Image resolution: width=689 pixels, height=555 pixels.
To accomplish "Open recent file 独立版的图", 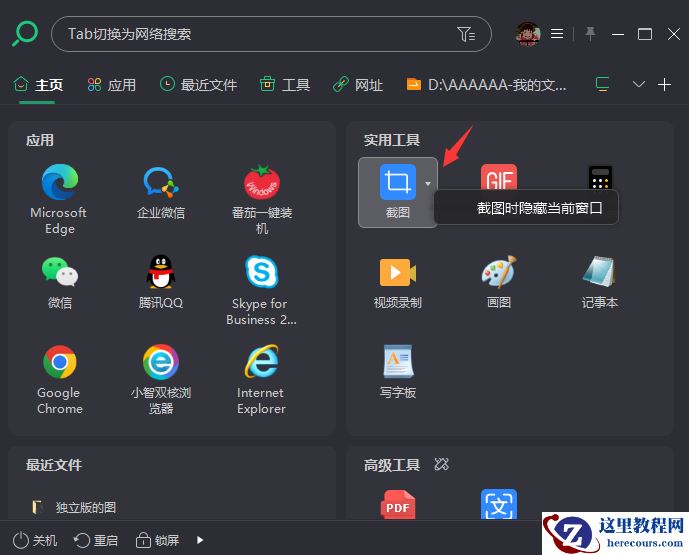I will [74, 507].
